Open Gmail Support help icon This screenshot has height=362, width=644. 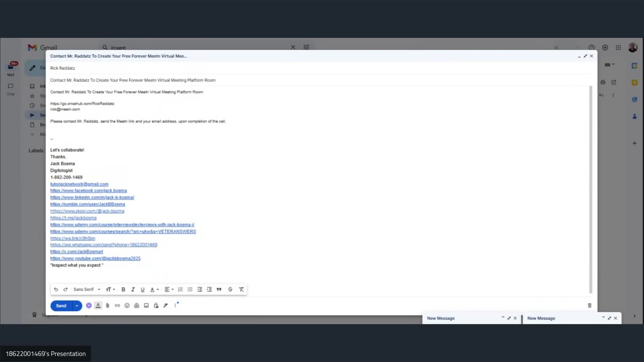(x=592, y=47)
